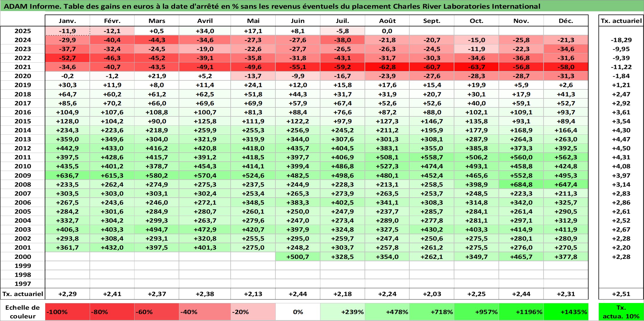
Task: Click the 2021 row label
Action: coord(23,67)
